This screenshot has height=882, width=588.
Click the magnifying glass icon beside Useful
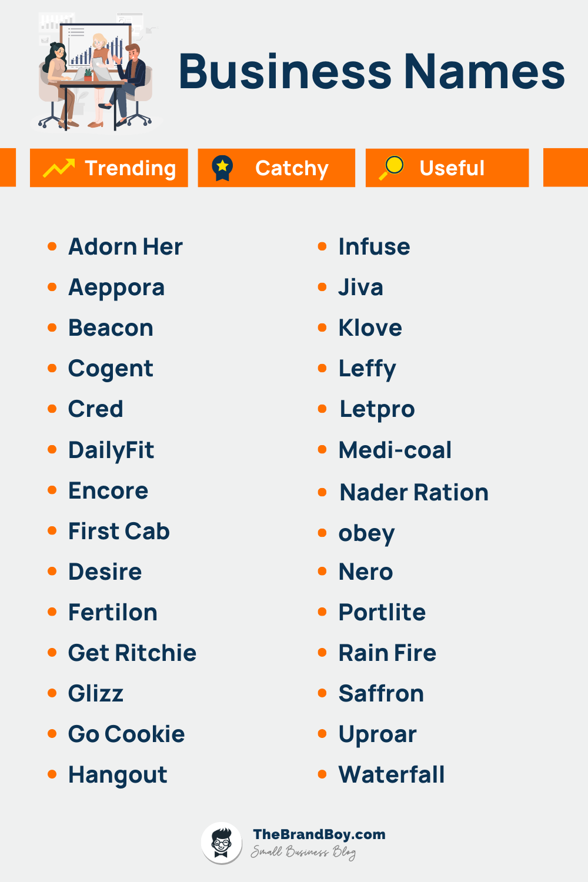391,168
